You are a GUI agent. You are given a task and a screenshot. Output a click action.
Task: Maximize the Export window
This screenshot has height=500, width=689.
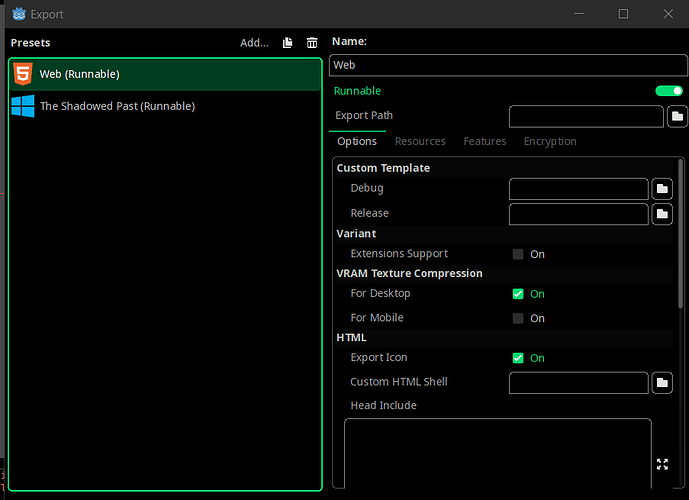pyautogui.click(x=623, y=14)
